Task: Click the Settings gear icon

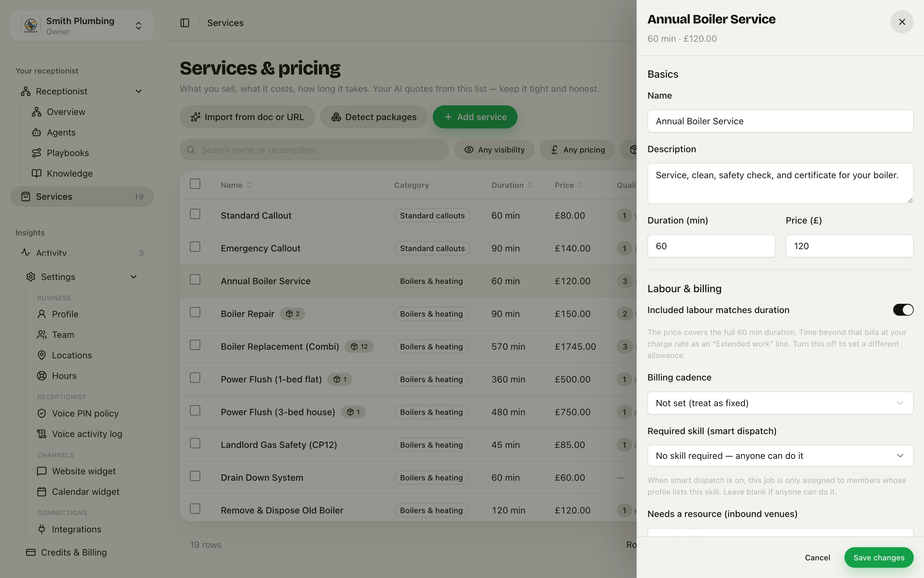Action: (x=31, y=277)
